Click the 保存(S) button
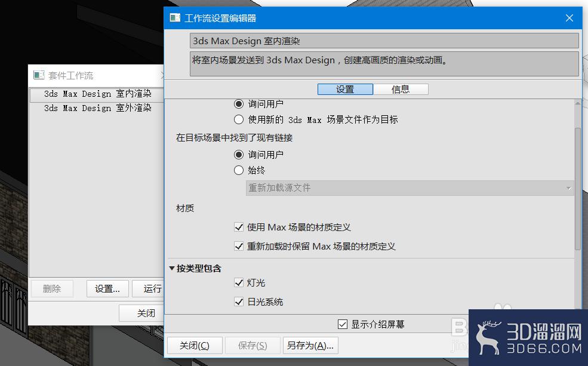 click(x=253, y=345)
